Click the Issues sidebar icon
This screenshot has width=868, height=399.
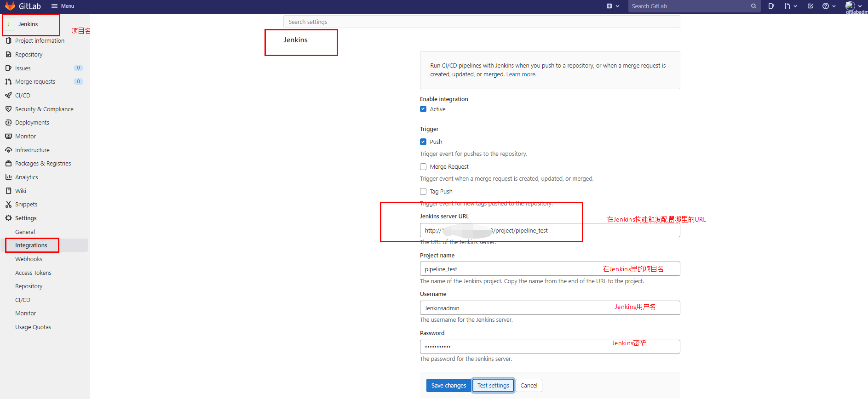click(8, 68)
